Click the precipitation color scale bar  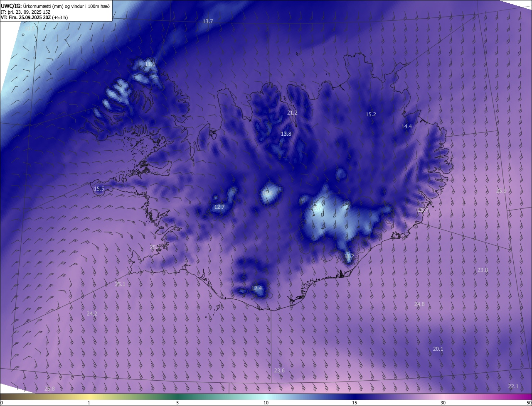[x=266, y=396]
